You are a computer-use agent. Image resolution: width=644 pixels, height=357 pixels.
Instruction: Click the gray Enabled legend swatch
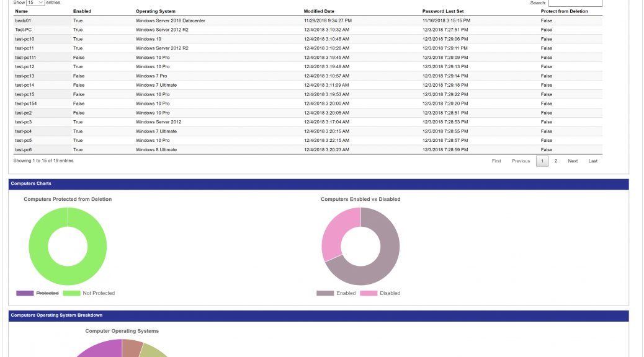(x=325, y=293)
